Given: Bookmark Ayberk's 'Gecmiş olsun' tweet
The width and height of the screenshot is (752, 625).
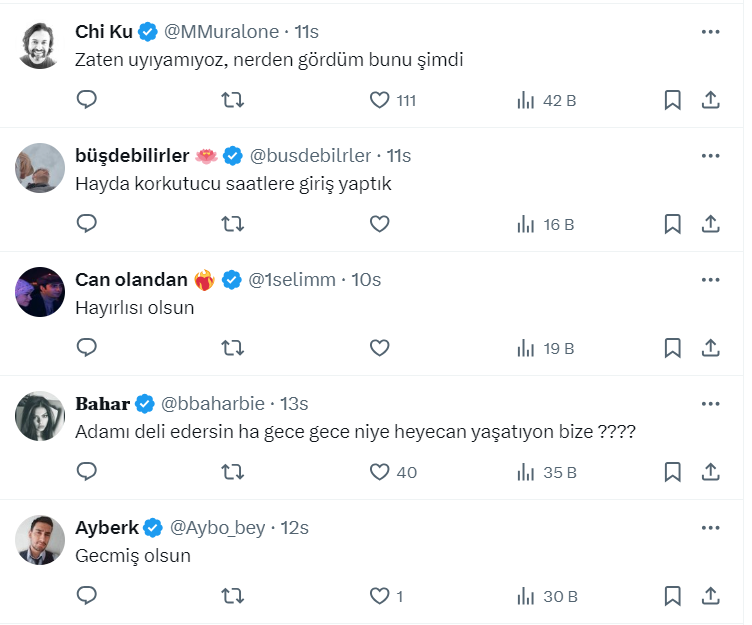Looking at the screenshot, I should [x=673, y=596].
